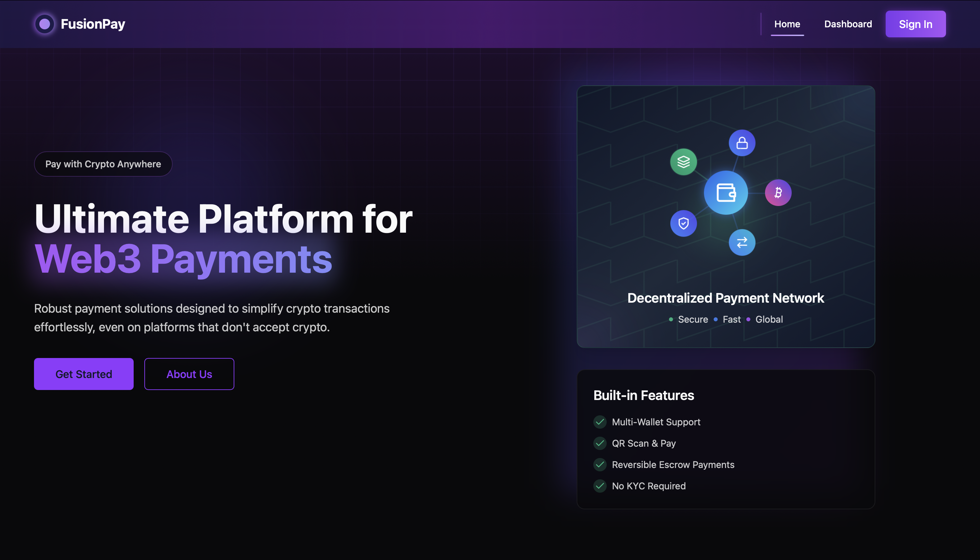The image size is (980, 560).
Task: Click the FusionPay brand name text
Action: click(93, 24)
